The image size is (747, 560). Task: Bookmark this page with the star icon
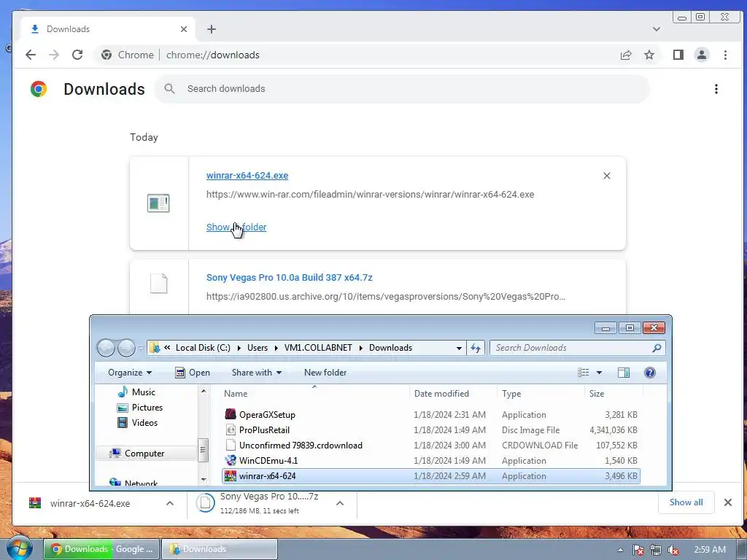pos(649,55)
